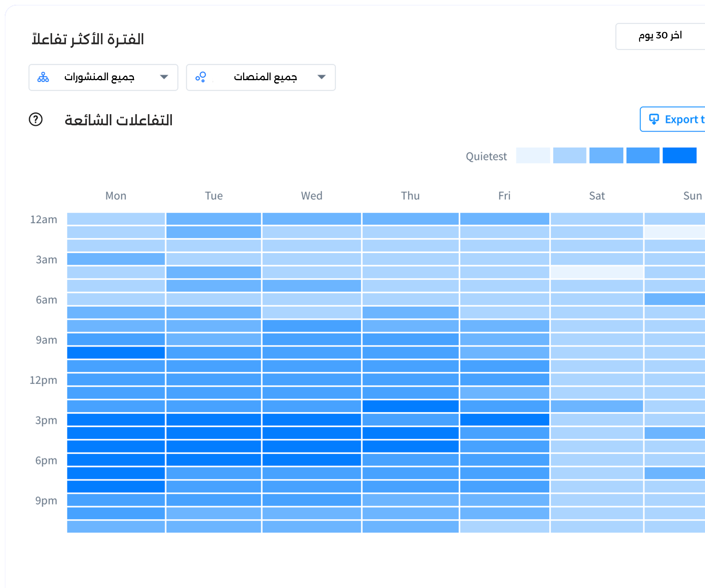Click the 6am time row label
This screenshot has height=588, width=705.
tap(46, 300)
